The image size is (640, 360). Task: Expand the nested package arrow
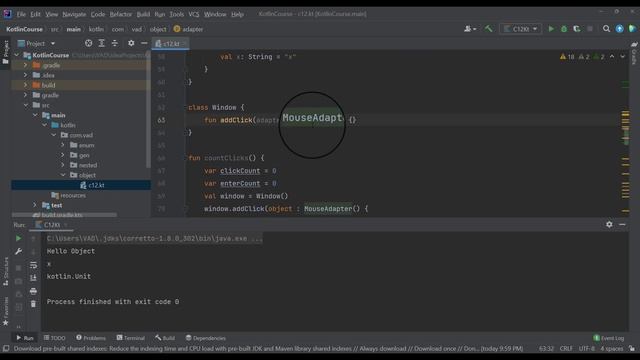pos(63,165)
